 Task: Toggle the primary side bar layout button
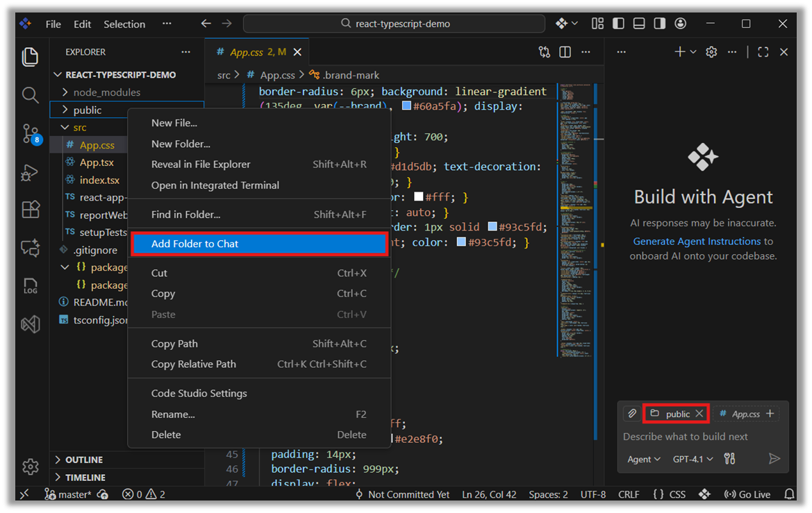coord(618,24)
